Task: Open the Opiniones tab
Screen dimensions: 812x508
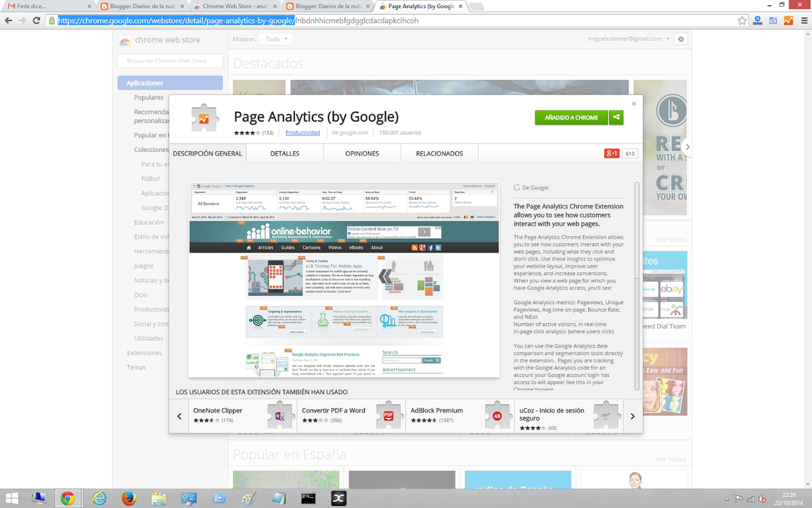Action: (x=362, y=154)
